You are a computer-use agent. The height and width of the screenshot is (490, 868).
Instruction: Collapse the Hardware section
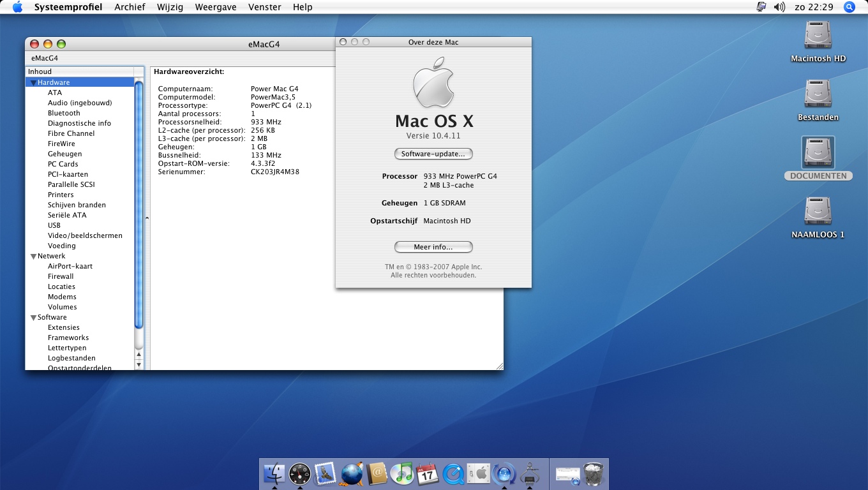click(x=33, y=83)
